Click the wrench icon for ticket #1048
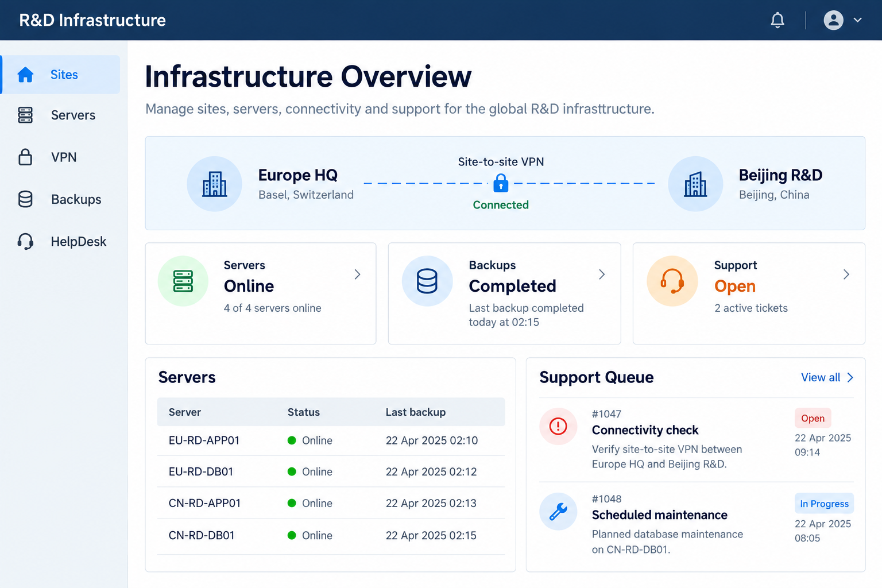 coord(558,511)
